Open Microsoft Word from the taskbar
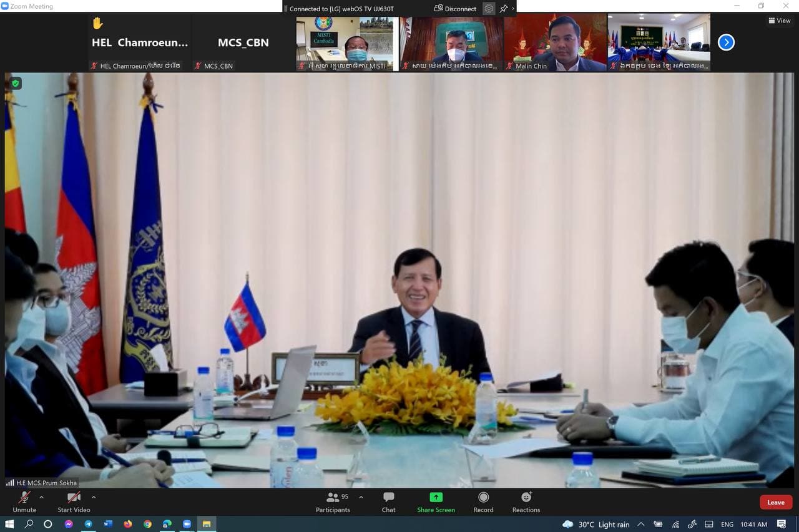The height and width of the screenshot is (532, 799). [x=108, y=525]
